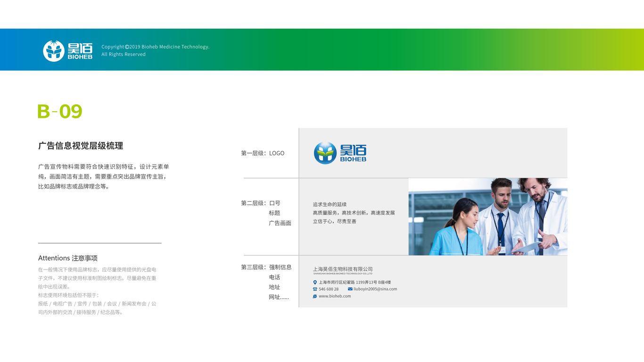The image size is (644, 362).
Task: Click the envelope icon beside the email address
Action: (350, 289)
